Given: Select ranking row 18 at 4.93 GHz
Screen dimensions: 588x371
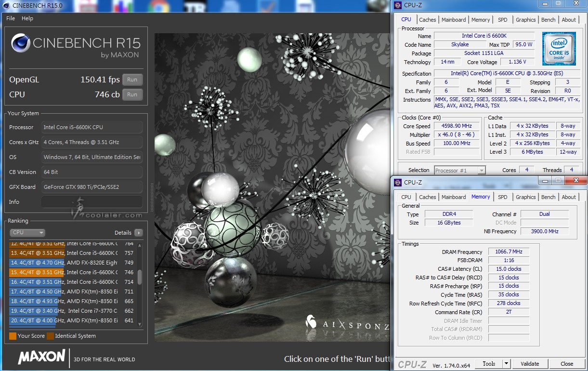Looking at the screenshot, I should click(72, 301).
